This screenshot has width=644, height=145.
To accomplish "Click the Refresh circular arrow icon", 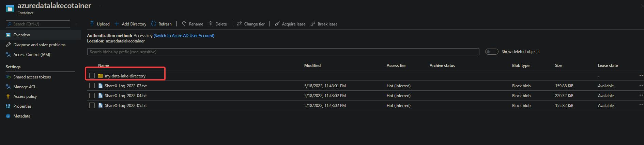I will coord(154,24).
